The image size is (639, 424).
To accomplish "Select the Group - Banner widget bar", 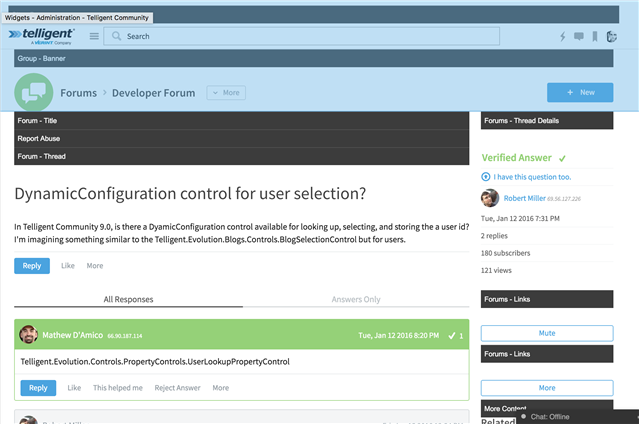I will pyautogui.click(x=313, y=58).
